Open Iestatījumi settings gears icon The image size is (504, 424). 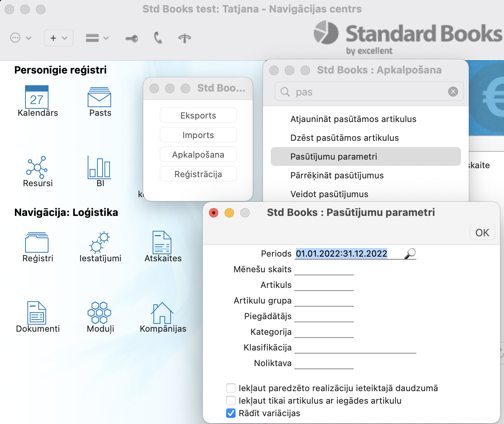[99, 243]
